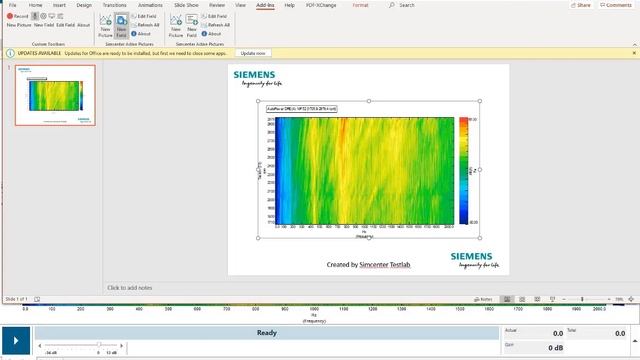The width and height of the screenshot is (640, 360).
Task: Click About in the Custom Toolbars group
Action: 83,25
